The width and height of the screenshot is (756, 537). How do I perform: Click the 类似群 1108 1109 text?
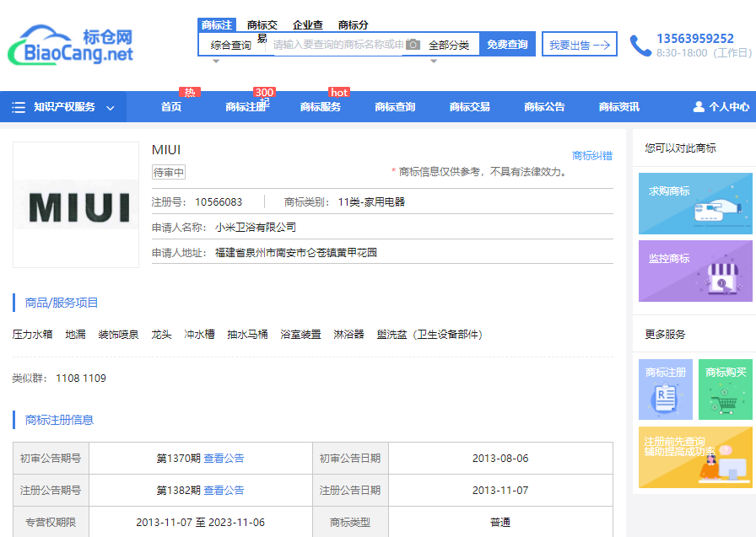tap(59, 378)
